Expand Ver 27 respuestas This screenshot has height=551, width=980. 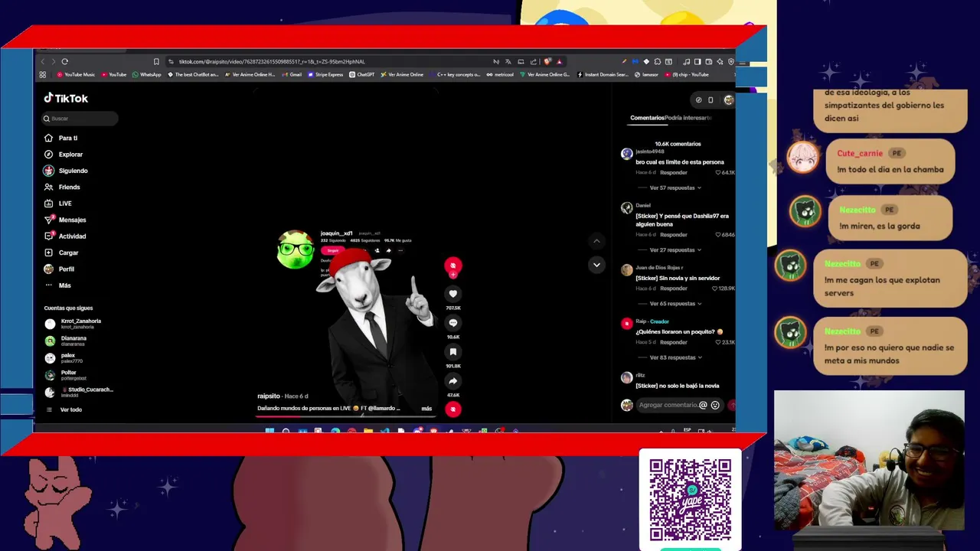(x=675, y=250)
